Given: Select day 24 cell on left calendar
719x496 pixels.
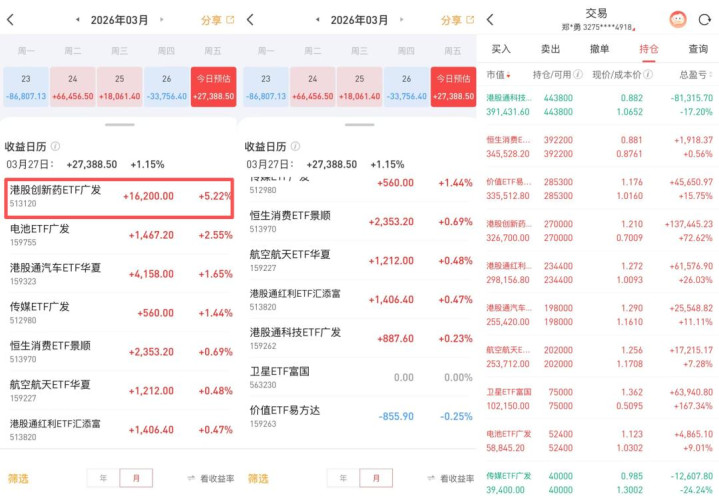Looking at the screenshot, I should pyautogui.click(x=72, y=87).
